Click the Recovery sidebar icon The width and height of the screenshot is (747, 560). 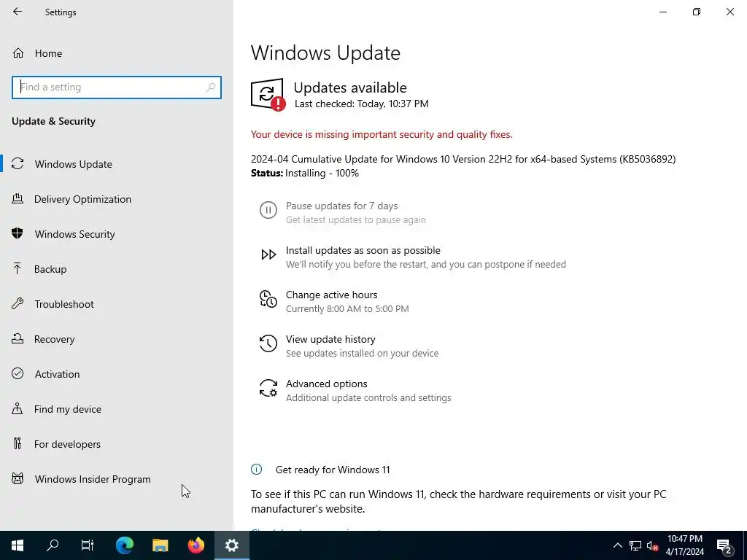click(x=18, y=338)
